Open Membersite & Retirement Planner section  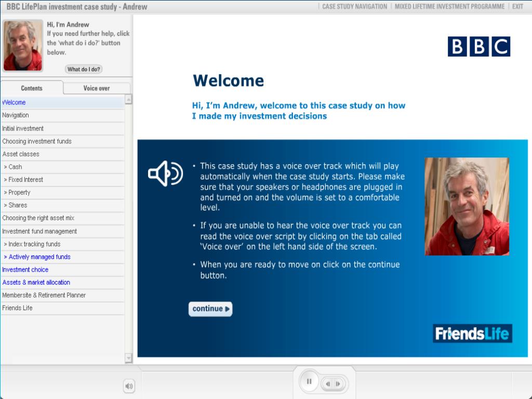62,295
